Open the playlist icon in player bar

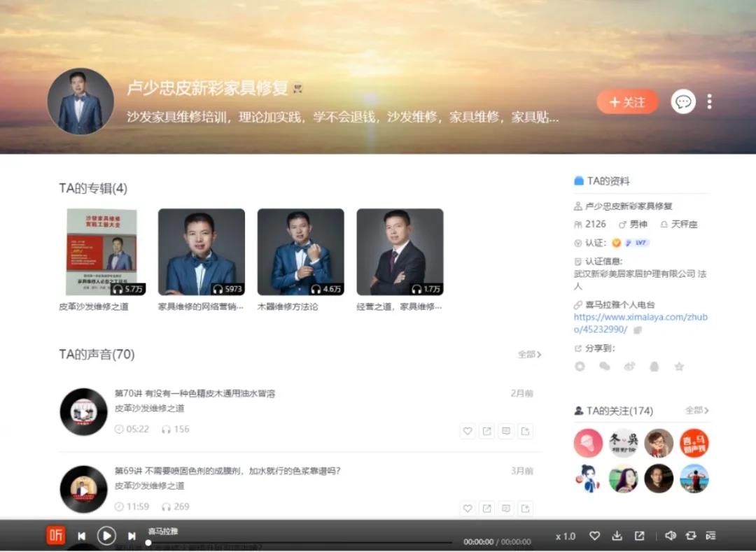coord(710,536)
